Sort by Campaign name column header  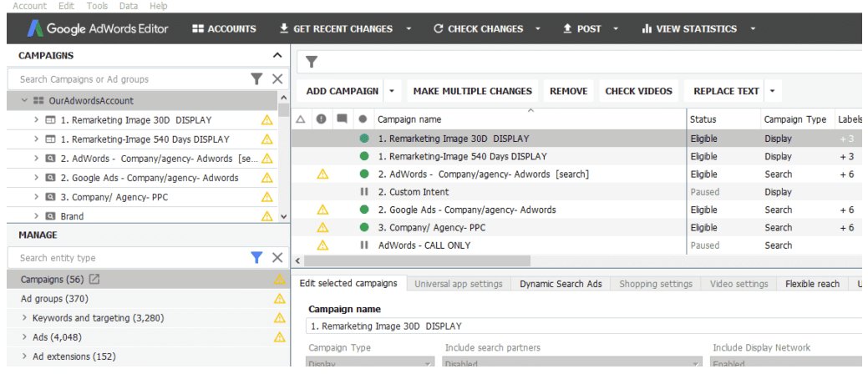409,119
